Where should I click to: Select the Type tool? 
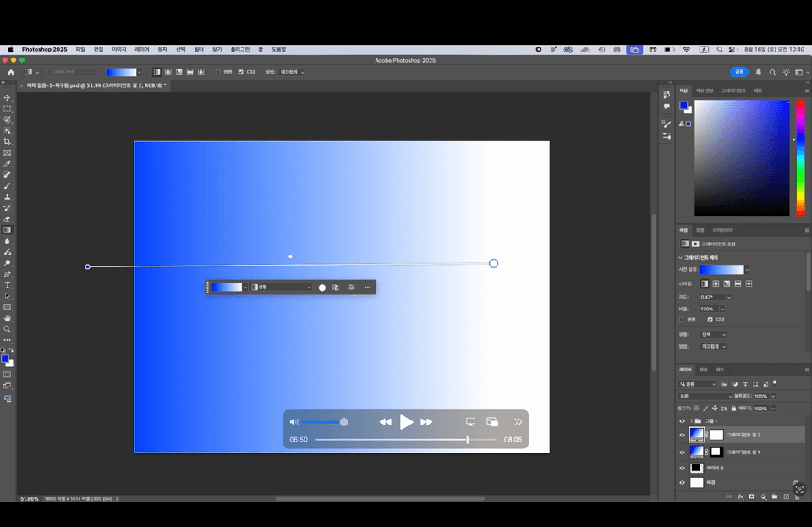(x=8, y=285)
